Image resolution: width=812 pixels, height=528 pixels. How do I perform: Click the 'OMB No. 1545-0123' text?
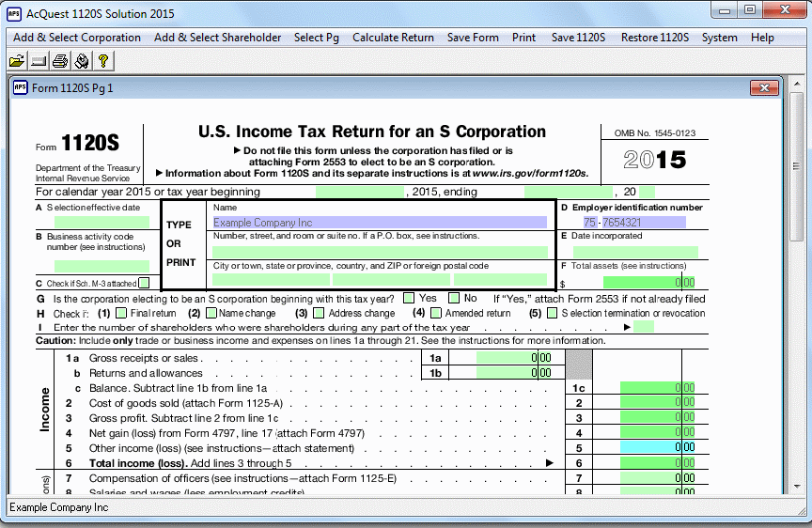pos(654,133)
